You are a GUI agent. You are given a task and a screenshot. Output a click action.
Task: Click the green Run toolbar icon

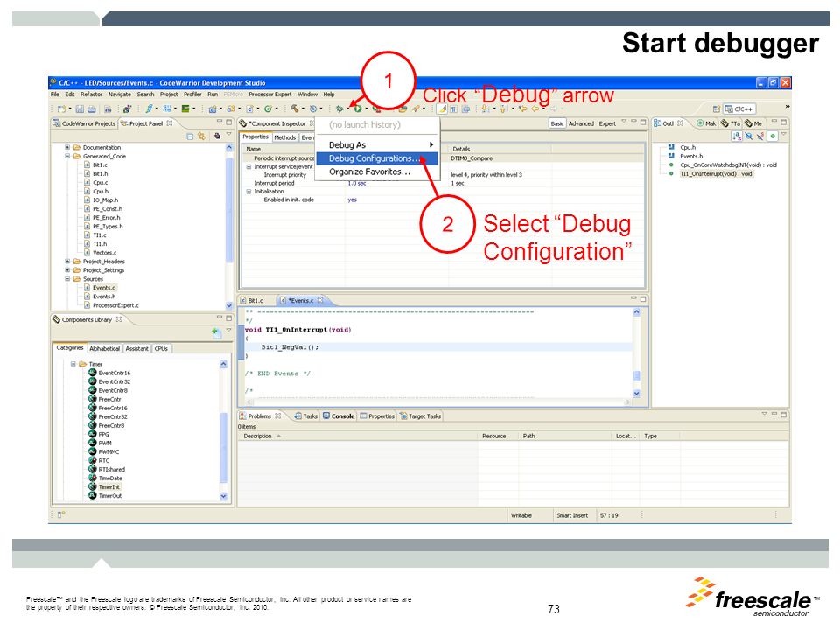point(357,108)
